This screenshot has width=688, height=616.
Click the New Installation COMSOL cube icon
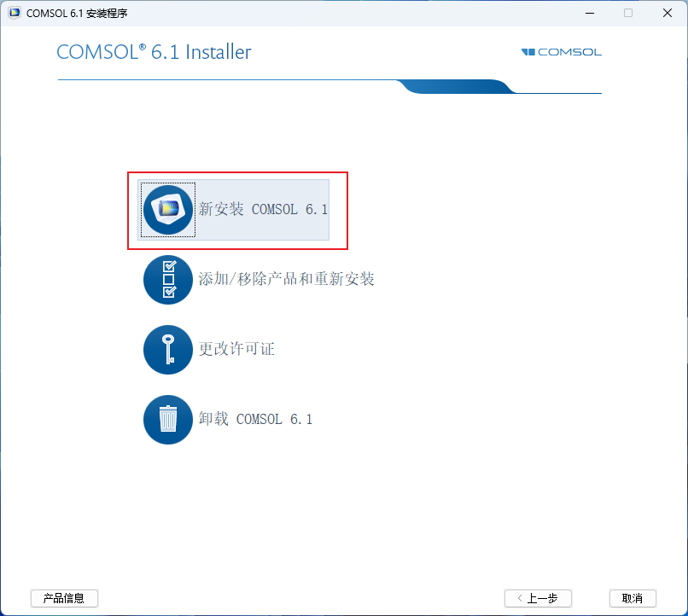tap(168, 210)
